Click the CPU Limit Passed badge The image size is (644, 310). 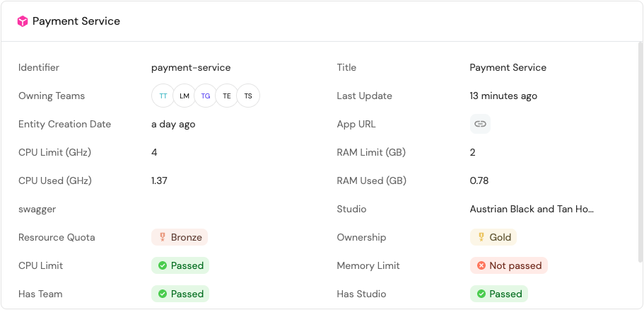[x=180, y=265]
